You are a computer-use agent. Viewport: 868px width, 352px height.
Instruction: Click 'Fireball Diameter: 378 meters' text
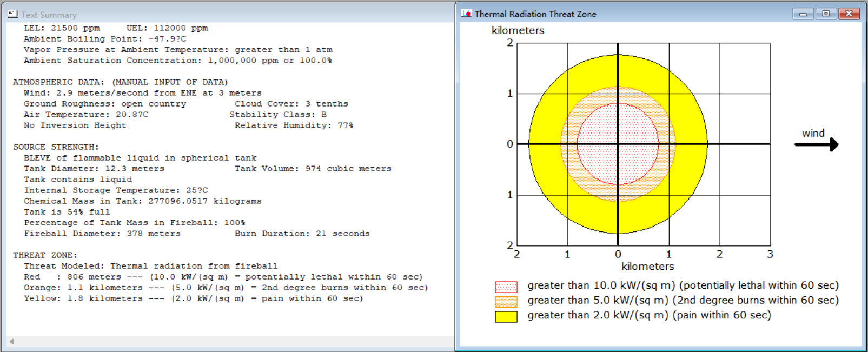coord(102,234)
